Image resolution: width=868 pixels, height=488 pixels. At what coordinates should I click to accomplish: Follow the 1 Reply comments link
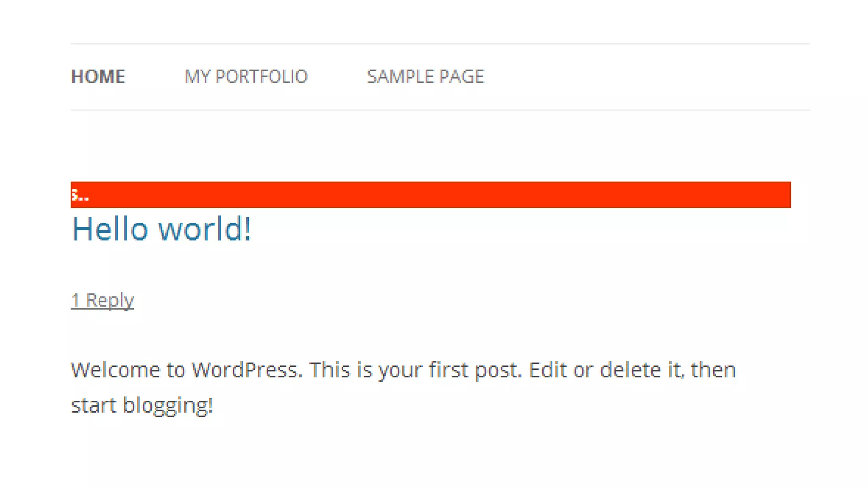102,300
